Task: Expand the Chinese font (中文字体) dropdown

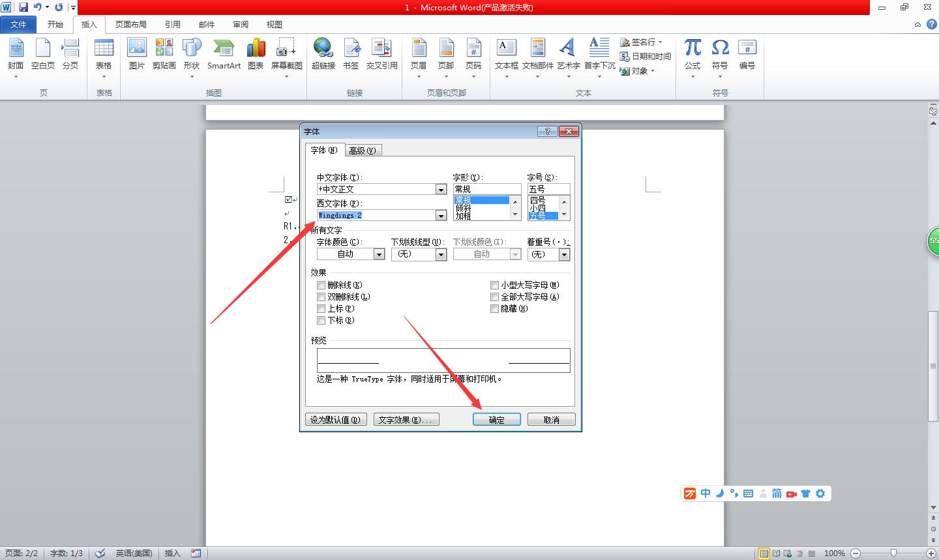Action: pos(441,189)
